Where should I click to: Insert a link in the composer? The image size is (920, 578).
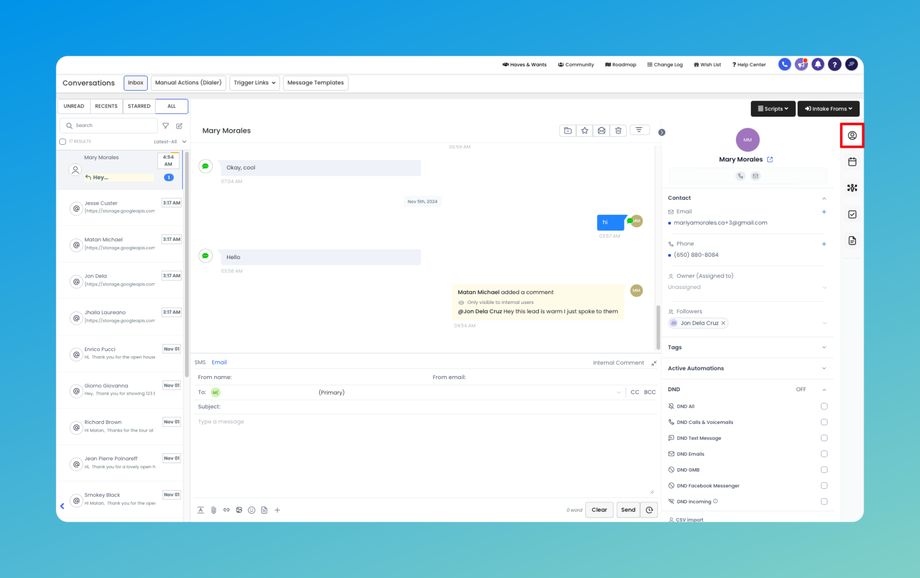(226, 510)
